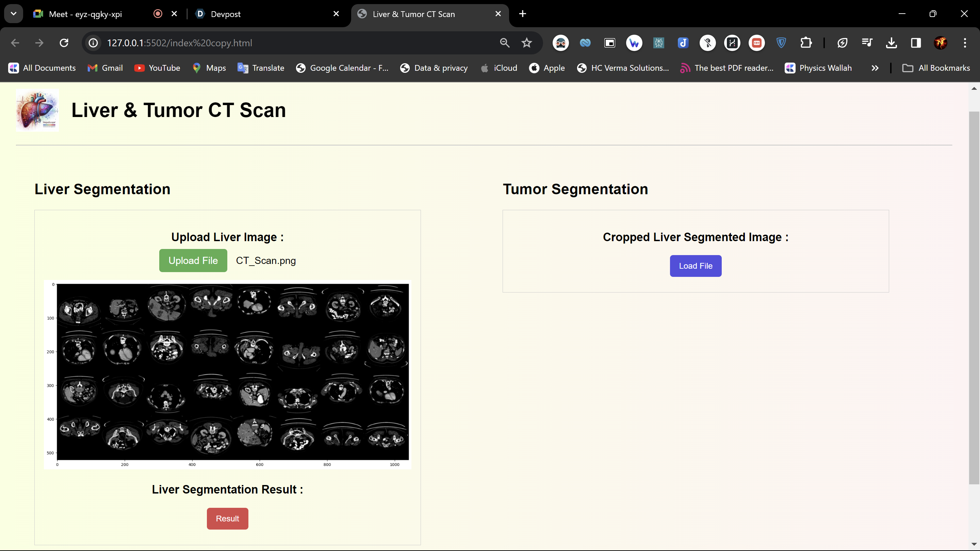This screenshot has height=551, width=980.
Task: Toggle the browser side panel icon
Action: [x=916, y=43]
